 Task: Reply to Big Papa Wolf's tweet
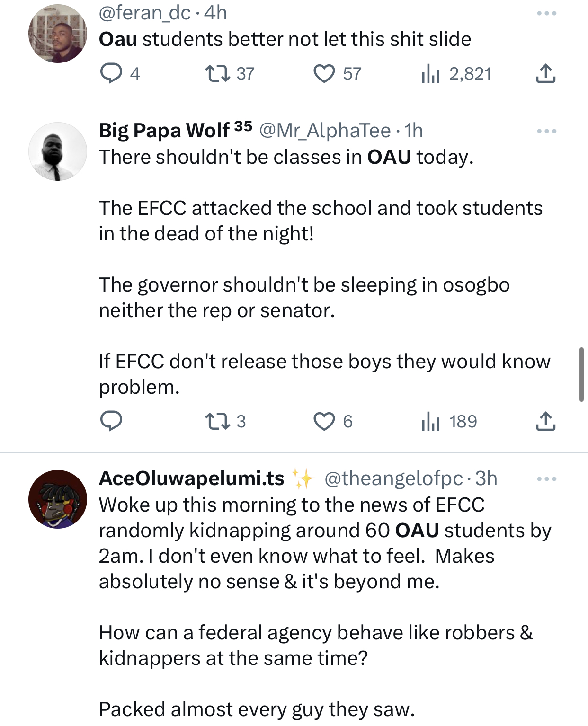[111, 421]
